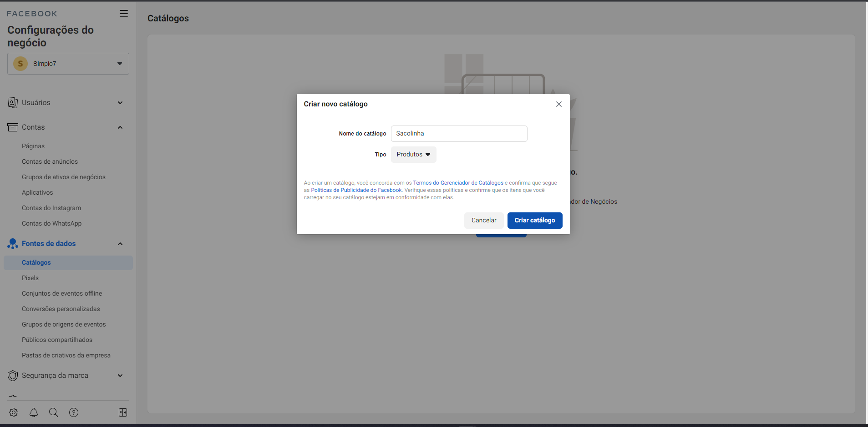Select the Catálogos sidebar item
Screen dimensions: 868x427
coord(68,263)
